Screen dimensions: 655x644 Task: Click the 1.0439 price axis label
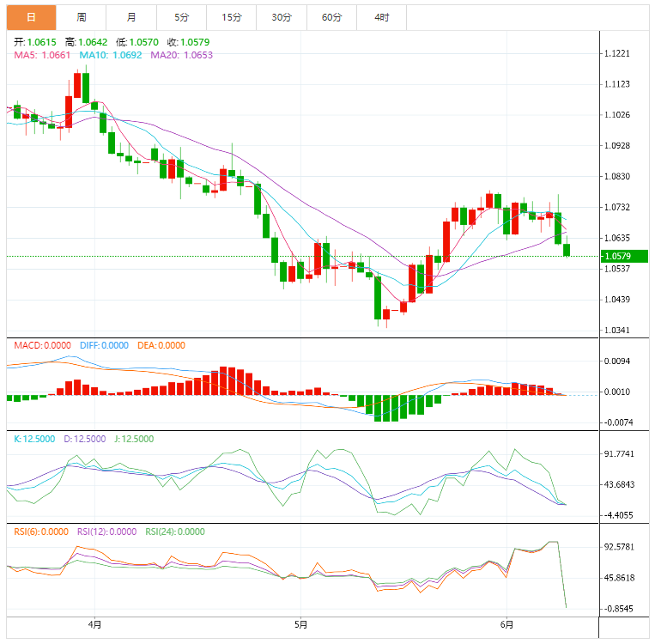coord(617,300)
